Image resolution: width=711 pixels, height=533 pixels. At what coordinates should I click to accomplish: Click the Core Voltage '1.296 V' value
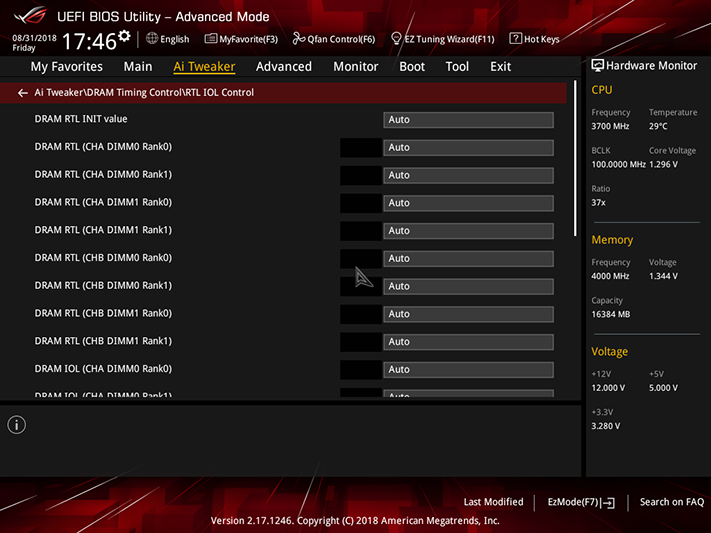663,164
